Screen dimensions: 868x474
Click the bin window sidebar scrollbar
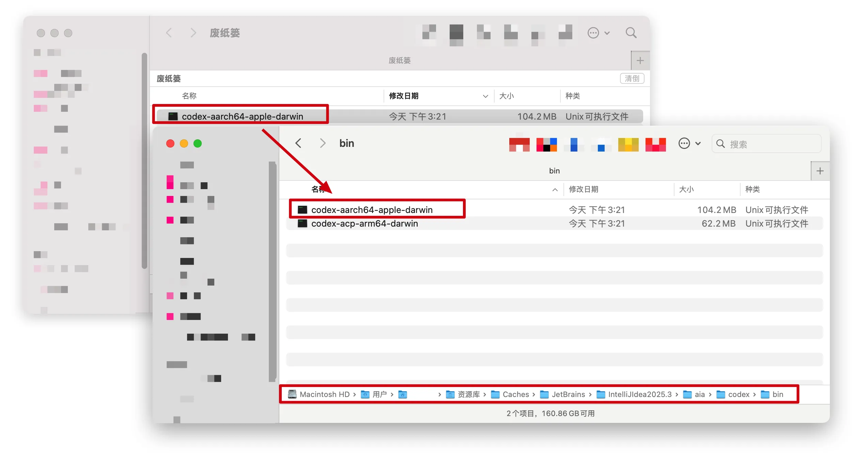[x=272, y=272]
